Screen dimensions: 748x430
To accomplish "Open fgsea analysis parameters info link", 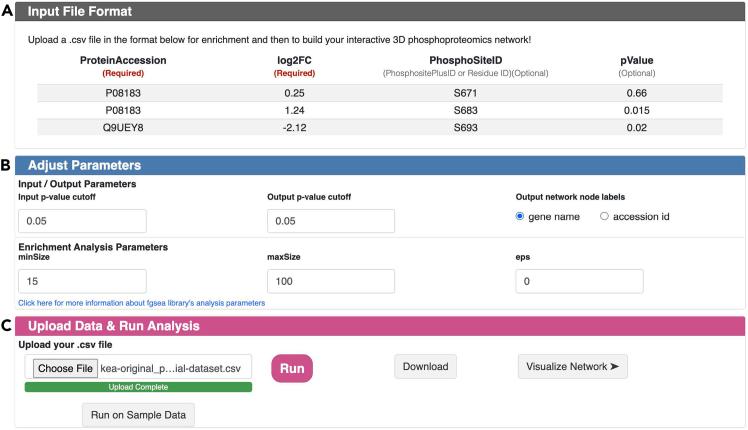I will click(141, 302).
